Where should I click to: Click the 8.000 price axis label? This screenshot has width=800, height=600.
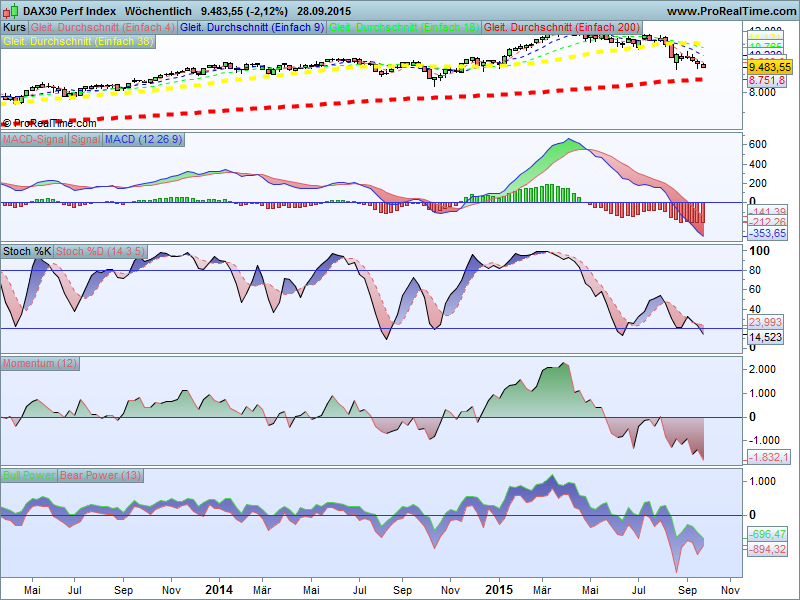(x=762, y=92)
